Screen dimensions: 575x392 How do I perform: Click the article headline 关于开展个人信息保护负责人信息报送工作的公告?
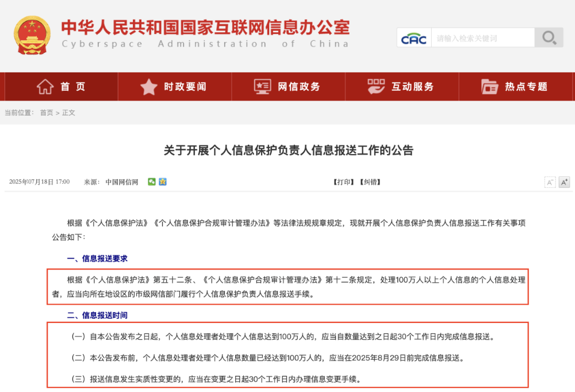tap(289, 150)
